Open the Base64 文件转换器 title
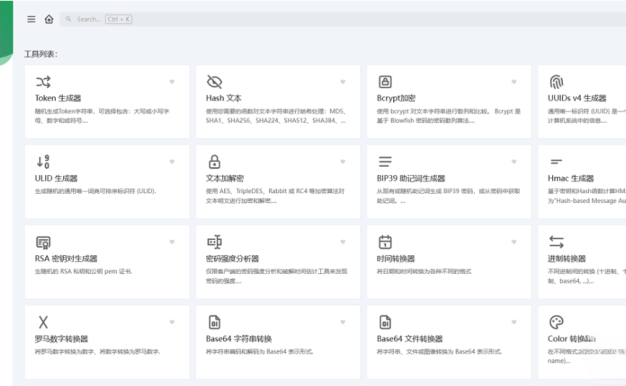626x386 pixels. click(x=410, y=339)
